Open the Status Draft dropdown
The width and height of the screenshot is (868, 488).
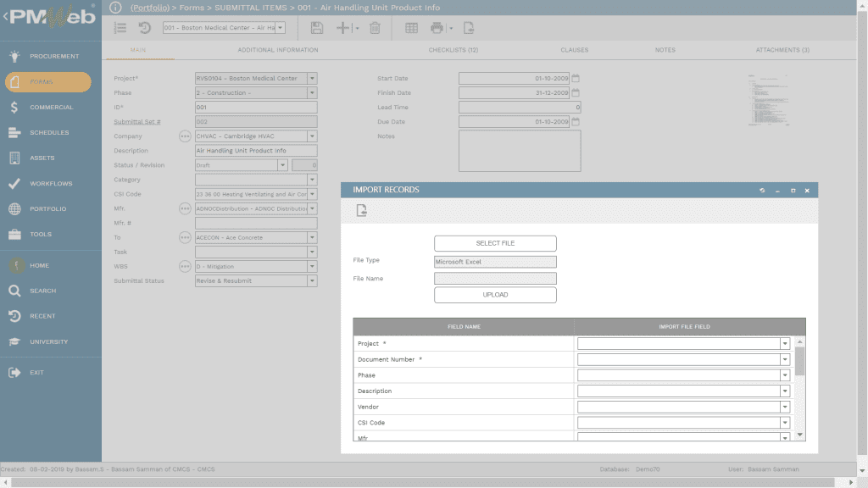pyautogui.click(x=282, y=165)
